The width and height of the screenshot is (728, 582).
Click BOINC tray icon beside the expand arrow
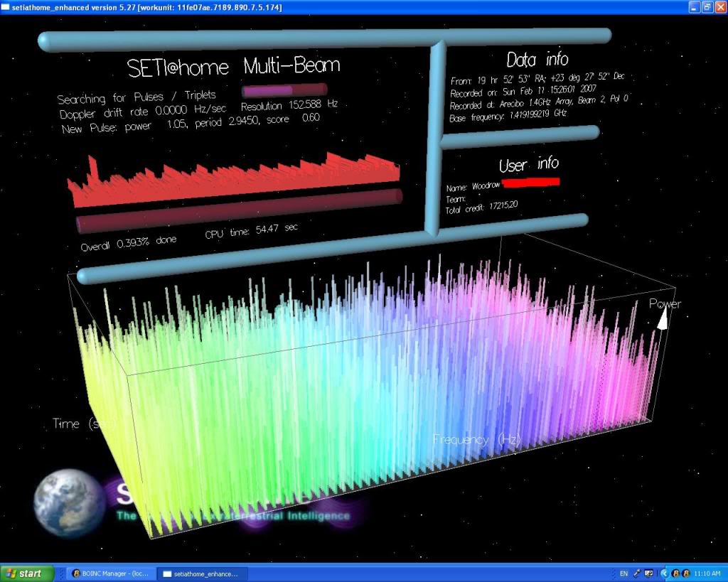point(676,573)
